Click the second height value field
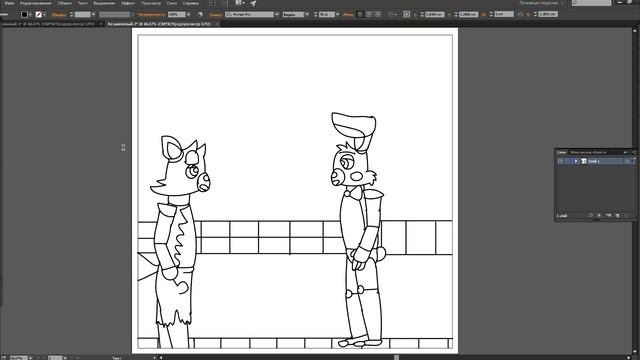This screenshot has width=640, height=360. 468,14
